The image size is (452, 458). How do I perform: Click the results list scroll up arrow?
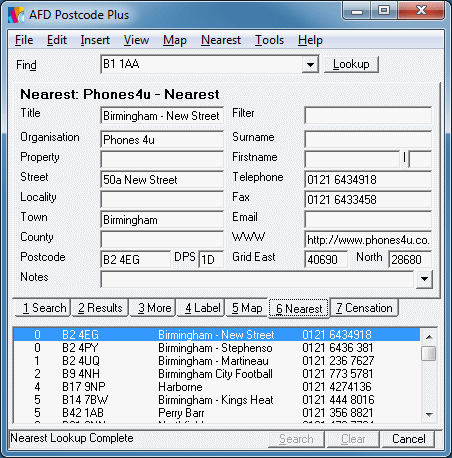429,337
